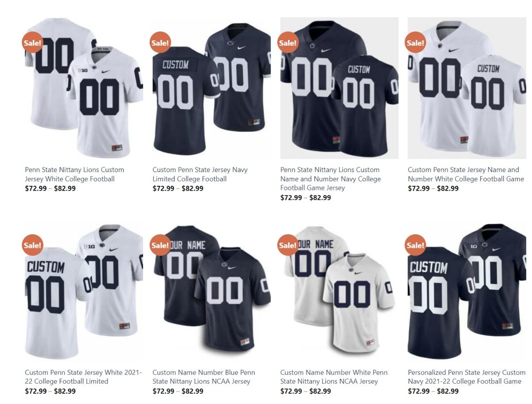Screen dimensions: 532x404
Task: Click Sale badge on Blue NCAA jersey
Action: 160,245
